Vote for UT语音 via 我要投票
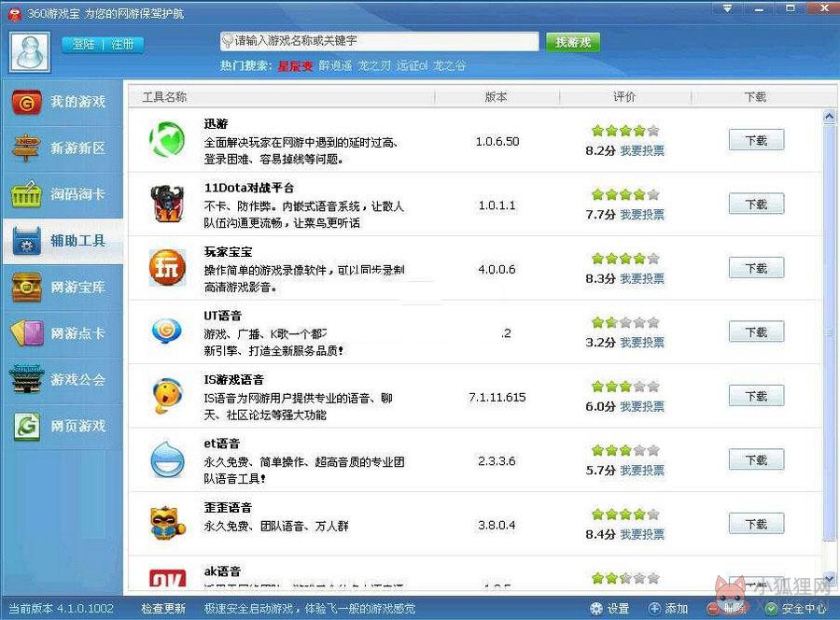 click(642, 343)
